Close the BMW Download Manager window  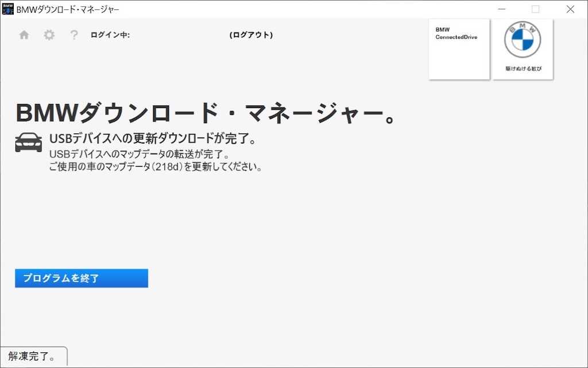(570, 9)
